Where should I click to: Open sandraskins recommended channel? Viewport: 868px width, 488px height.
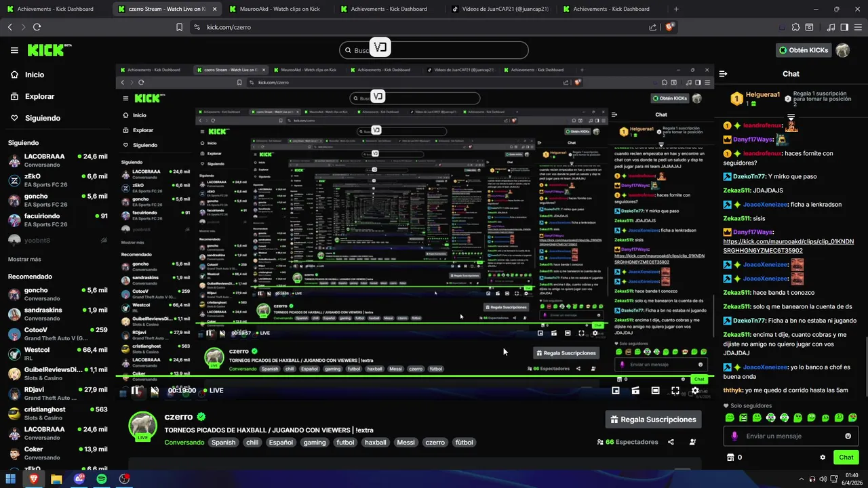coord(58,314)
